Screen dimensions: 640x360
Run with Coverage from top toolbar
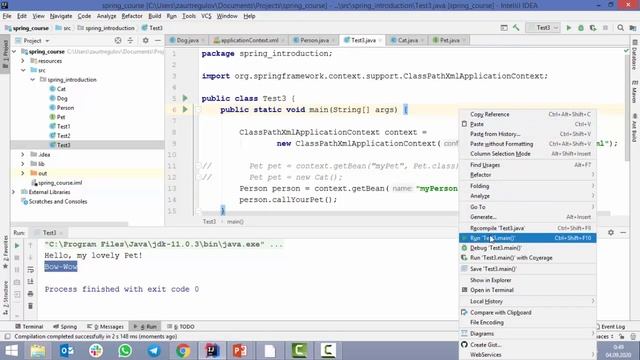pyautogui.click(x=593, y=28)
